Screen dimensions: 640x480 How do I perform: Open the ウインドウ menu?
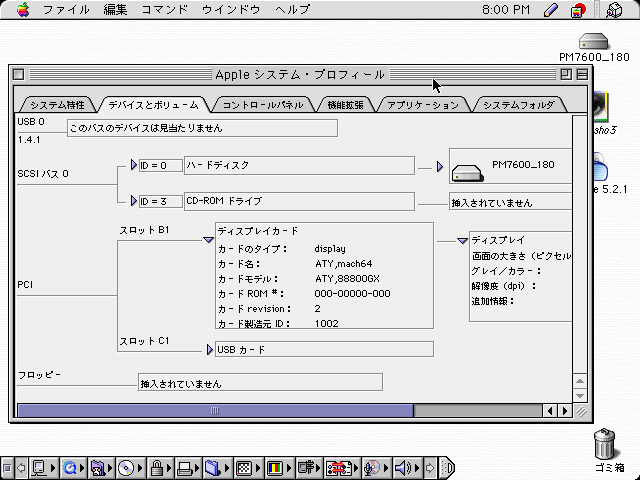coord(231,9)
